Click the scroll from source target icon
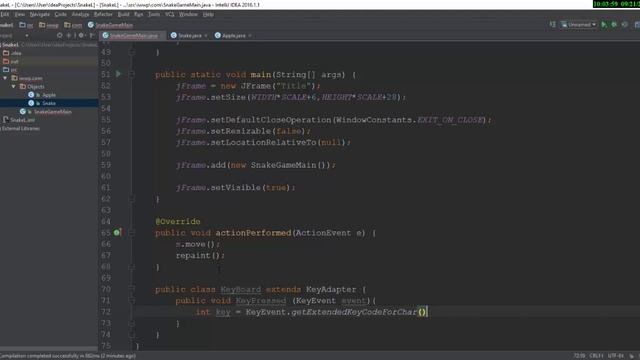The height and width of the screenshot is (360, 640). 60,36
